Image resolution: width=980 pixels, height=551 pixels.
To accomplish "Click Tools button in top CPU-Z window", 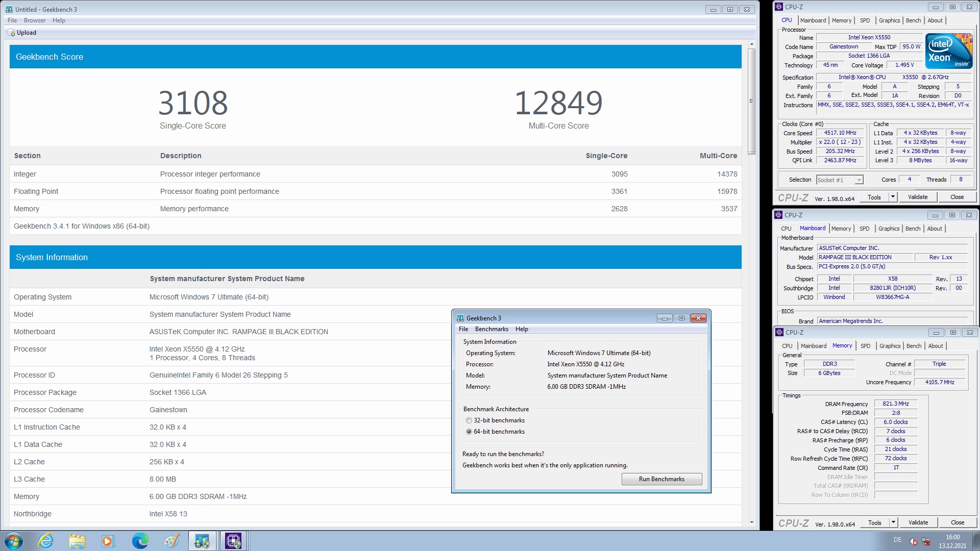I will tap(874, 197).
